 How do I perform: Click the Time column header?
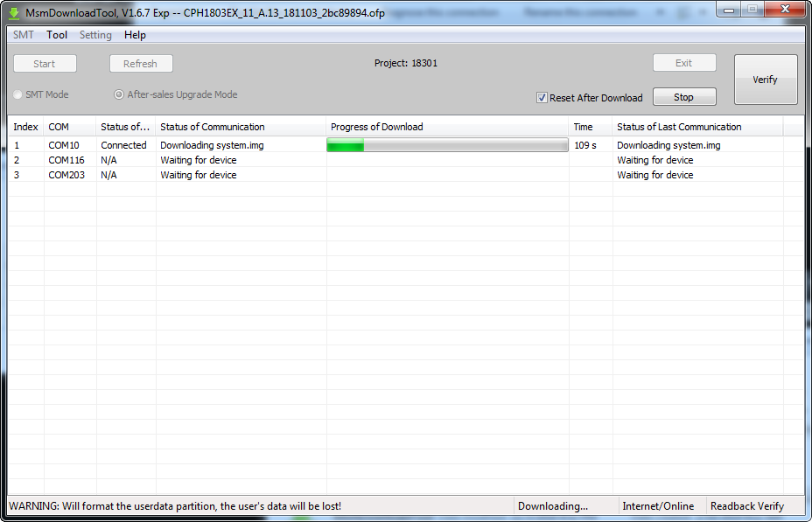tap(591, 127)
